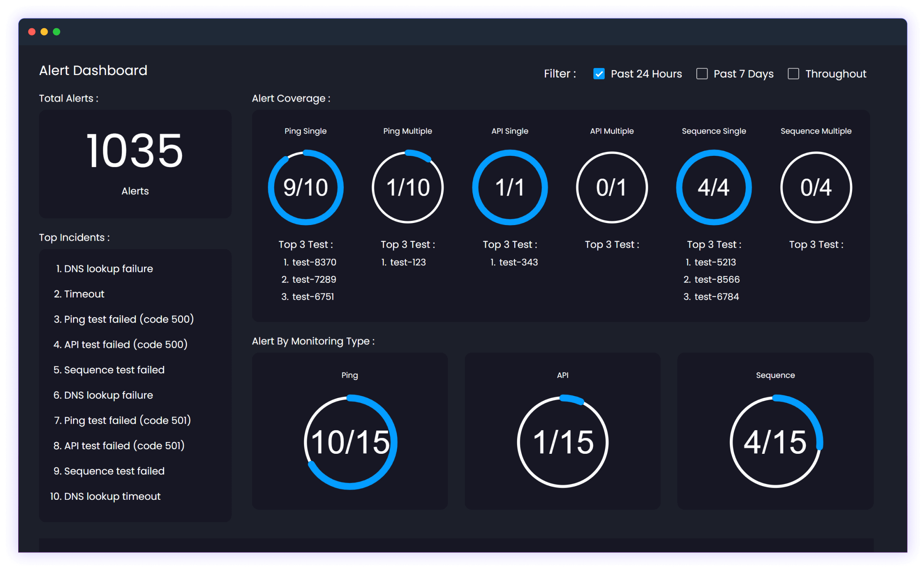Enable the Past 7 Days filter
This screenshot has width=924, height=569.
point(702,74)
